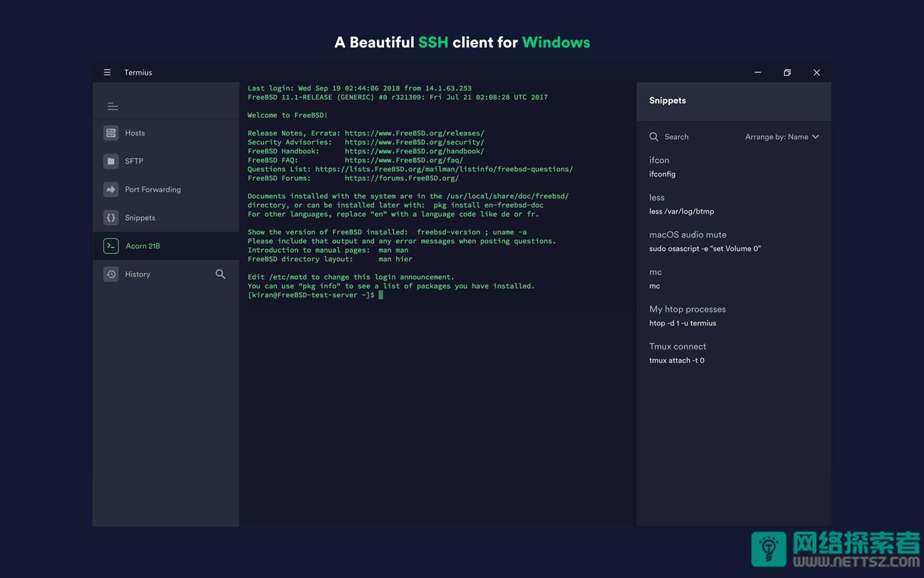Click the Arrange by chevron arrow

pyautogui.click(x=816, y=137)
